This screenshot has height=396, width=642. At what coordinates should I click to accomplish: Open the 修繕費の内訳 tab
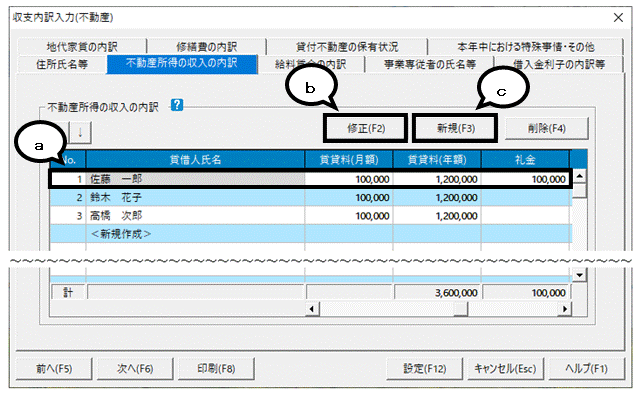207,47
